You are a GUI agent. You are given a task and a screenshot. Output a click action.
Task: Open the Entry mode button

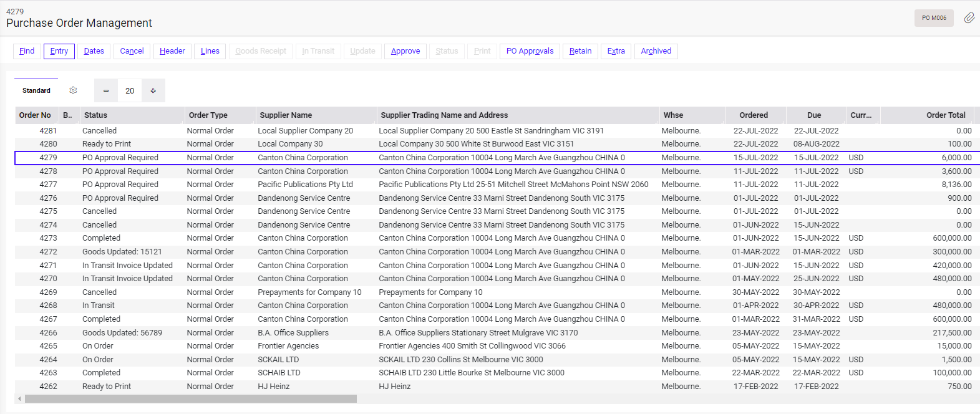point(59,51)
